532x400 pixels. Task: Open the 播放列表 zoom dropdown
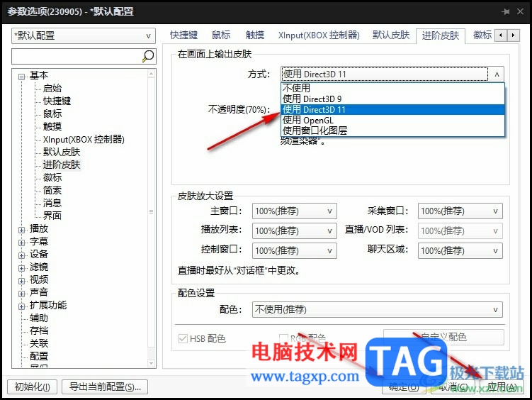coord(294,231)
